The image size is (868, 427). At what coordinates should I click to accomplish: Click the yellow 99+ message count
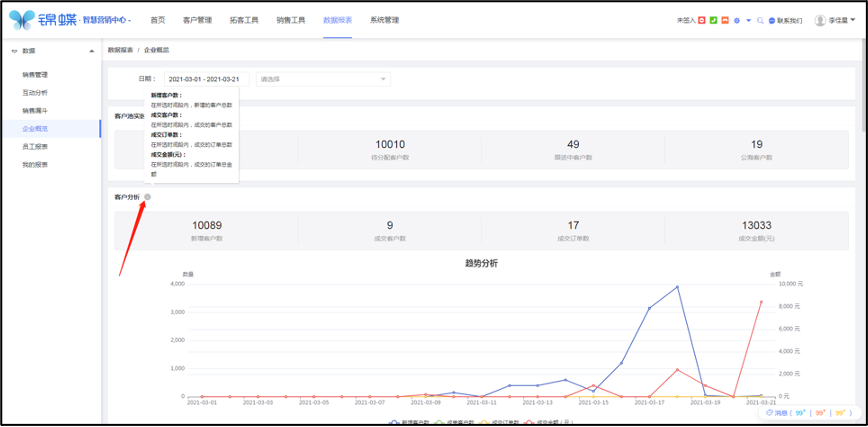tap(840, 413)
